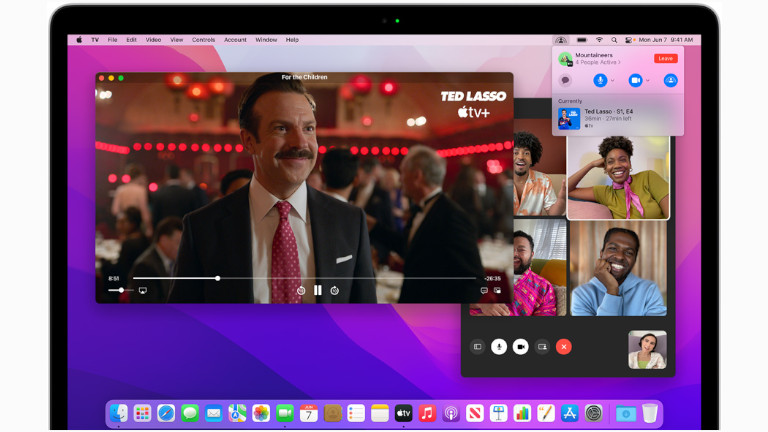The width and height of the screenshot is (768, 432).
Task: Open subtitles and audio options in player
Action: click(484, 290)
